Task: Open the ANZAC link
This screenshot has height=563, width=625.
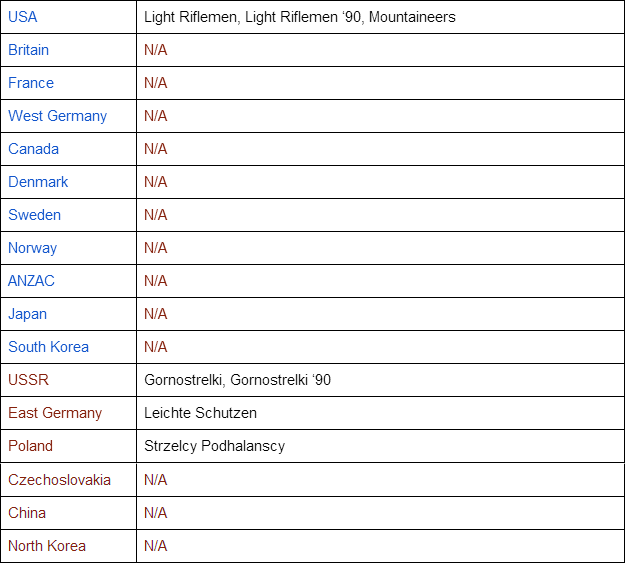Action: coord(31,281)
